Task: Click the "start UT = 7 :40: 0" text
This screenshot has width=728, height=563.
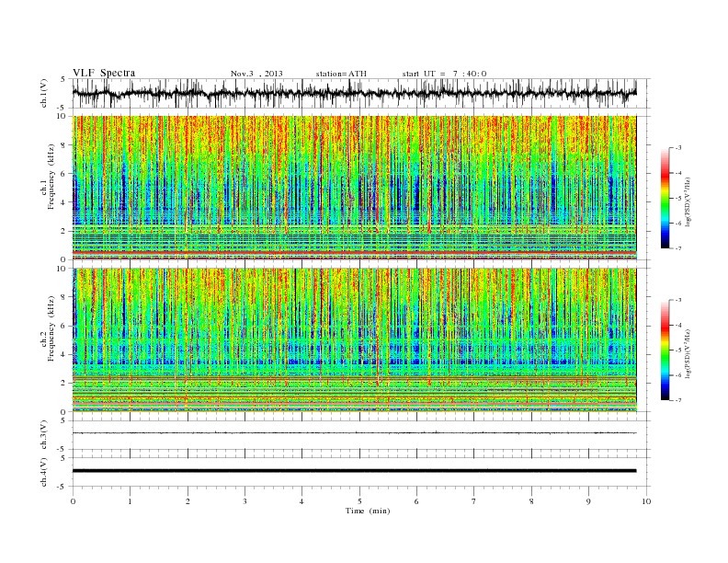Action: [444, 74]
